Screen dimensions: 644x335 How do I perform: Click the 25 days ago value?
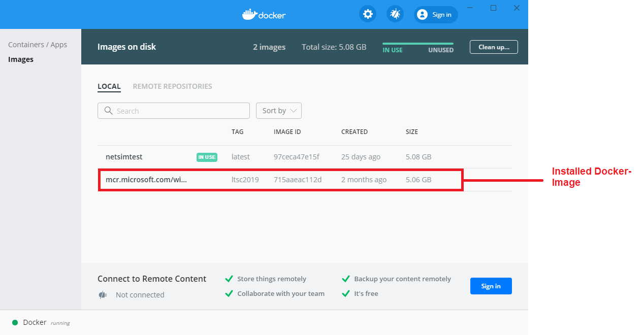361,157
